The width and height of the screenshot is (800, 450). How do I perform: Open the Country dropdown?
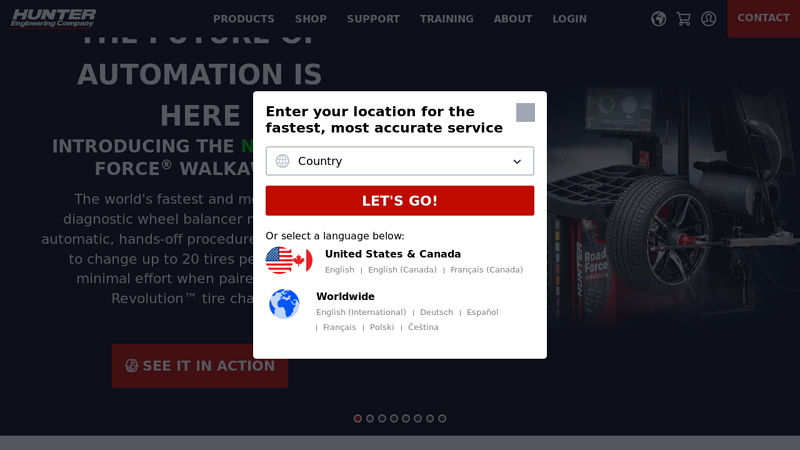pyautogui.click(x=399, y=161)
